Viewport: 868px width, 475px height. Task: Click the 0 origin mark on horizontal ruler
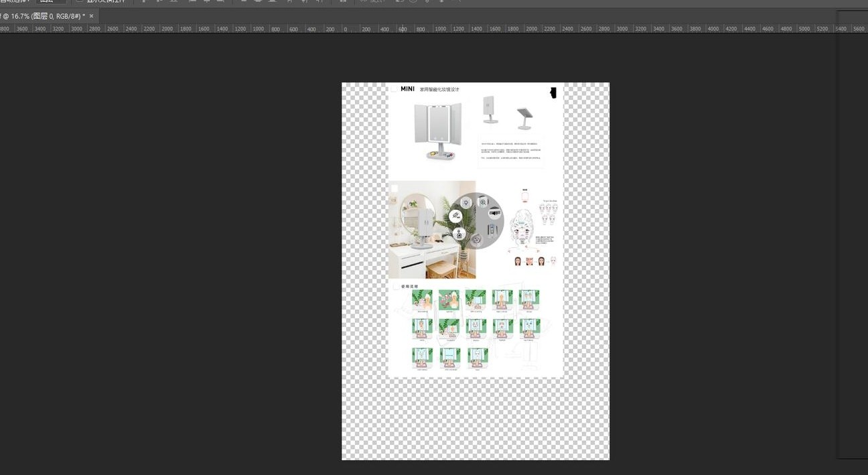346,29
